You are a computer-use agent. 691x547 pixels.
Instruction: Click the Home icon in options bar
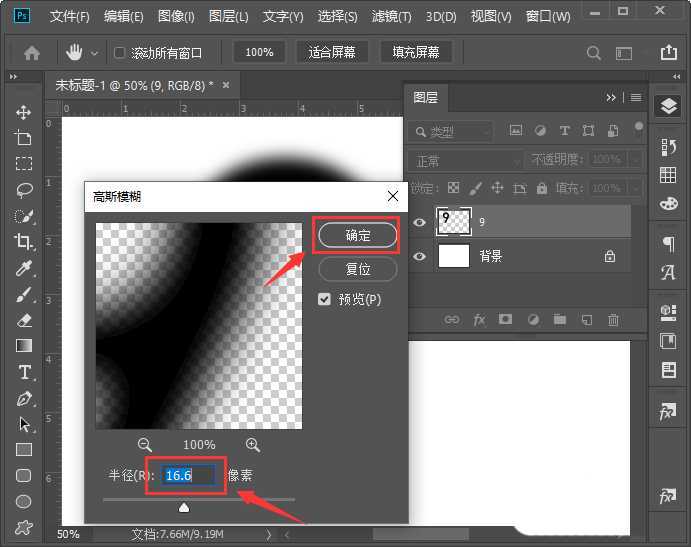(x=32, y=53)
